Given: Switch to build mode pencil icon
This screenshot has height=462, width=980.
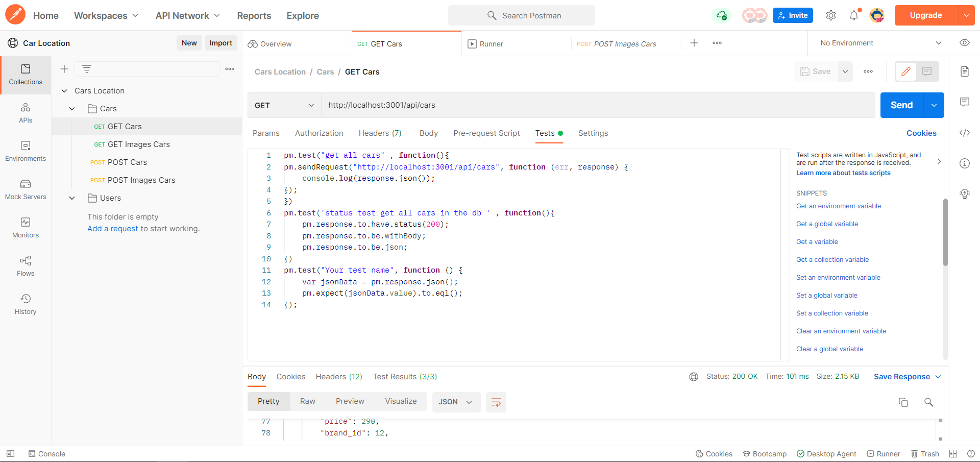Looking at the screenshot, I should (x=906, y=71).
